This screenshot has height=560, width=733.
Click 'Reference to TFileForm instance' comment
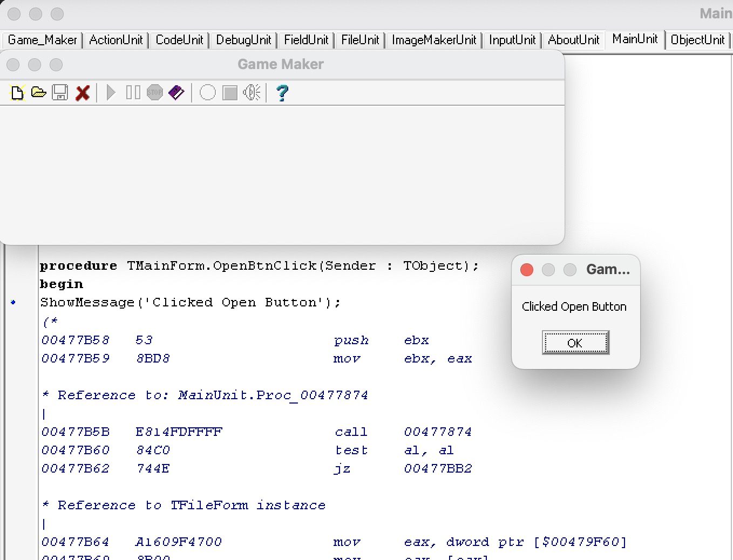pos(184,506)
